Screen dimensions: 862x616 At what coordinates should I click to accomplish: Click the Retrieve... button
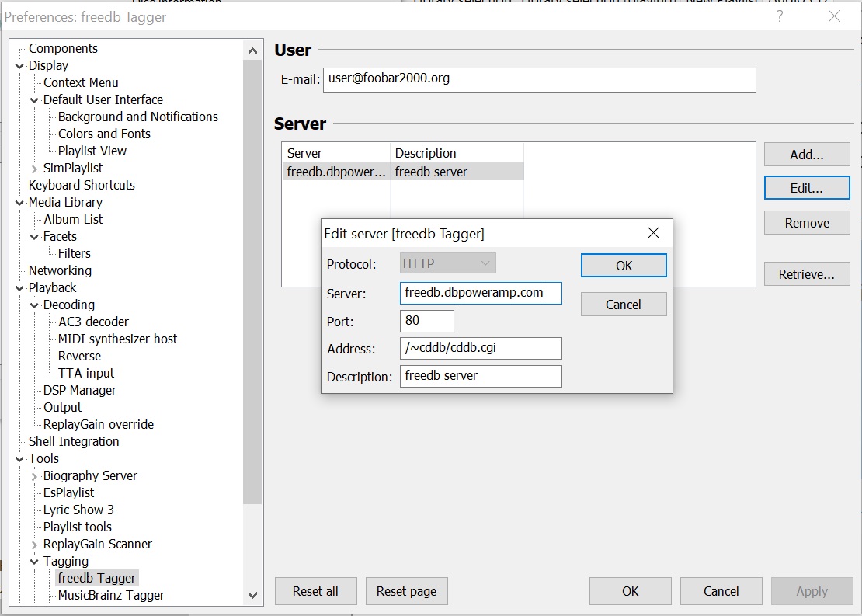pyautogui.click(x=806, y=274)
